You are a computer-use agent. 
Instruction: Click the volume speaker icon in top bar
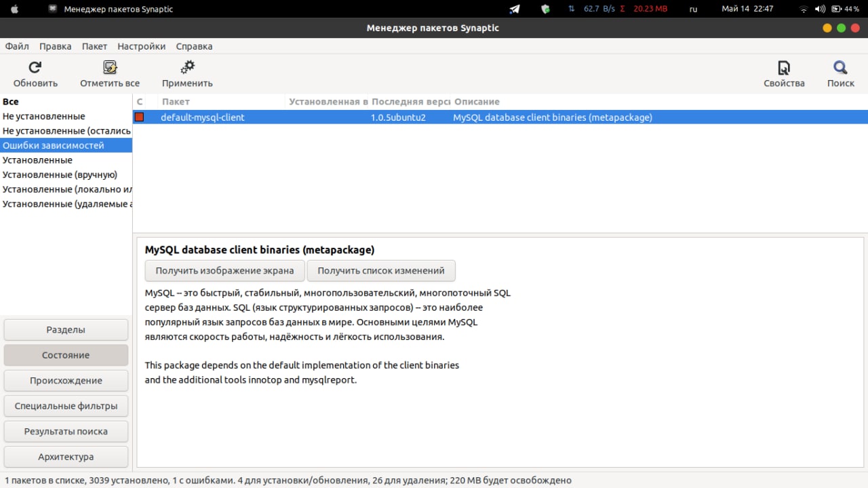820,9
